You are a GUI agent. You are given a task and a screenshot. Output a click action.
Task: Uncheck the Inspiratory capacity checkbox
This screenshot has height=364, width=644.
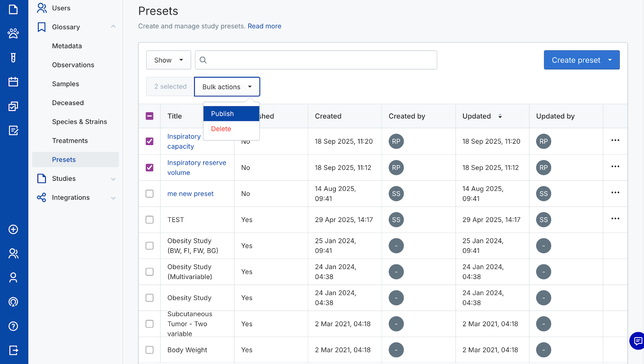149,141
